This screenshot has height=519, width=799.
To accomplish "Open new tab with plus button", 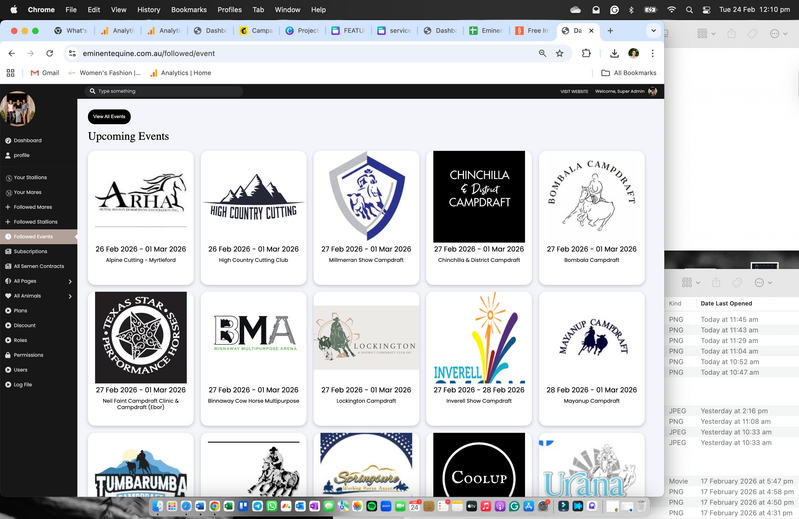I will [610, 31].
